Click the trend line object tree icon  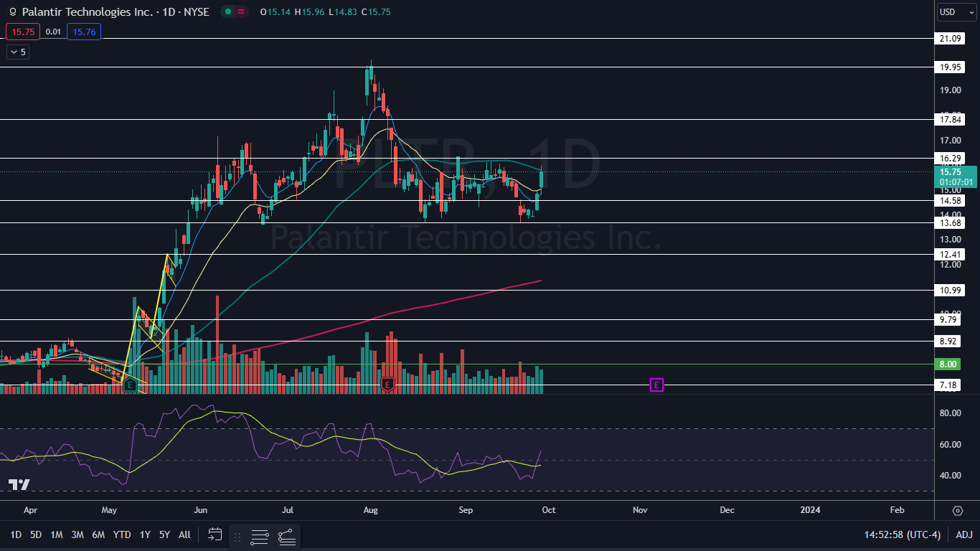tap(286, 536)
